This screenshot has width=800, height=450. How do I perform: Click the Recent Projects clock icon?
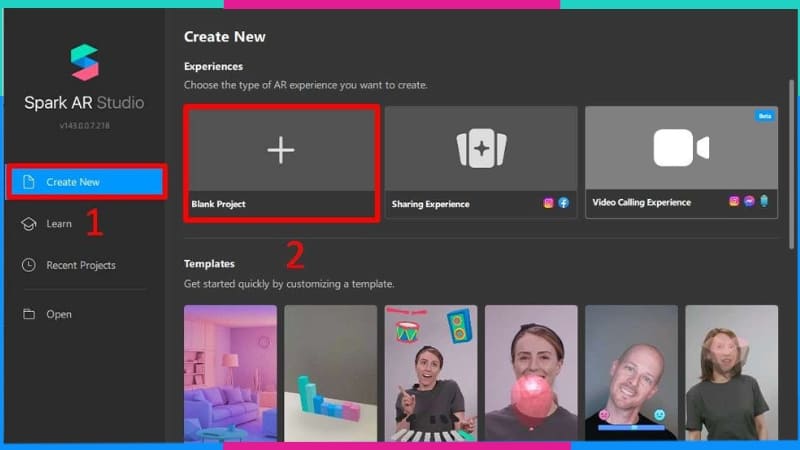(x=29, y=265)
